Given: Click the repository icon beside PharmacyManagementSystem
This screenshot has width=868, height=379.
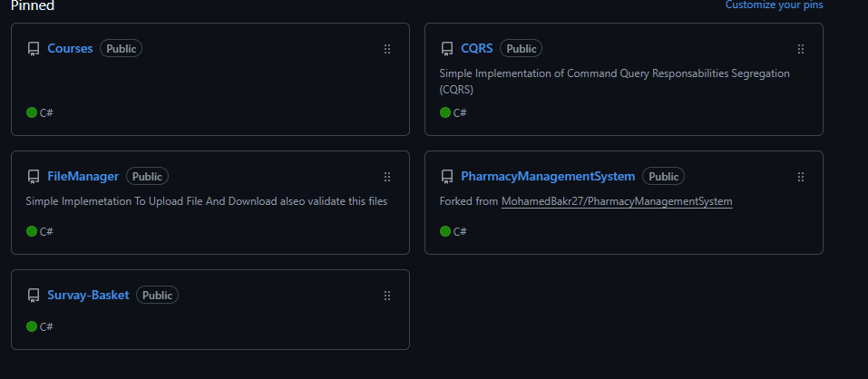Looking at the screenshot, I should coord(447,177).
